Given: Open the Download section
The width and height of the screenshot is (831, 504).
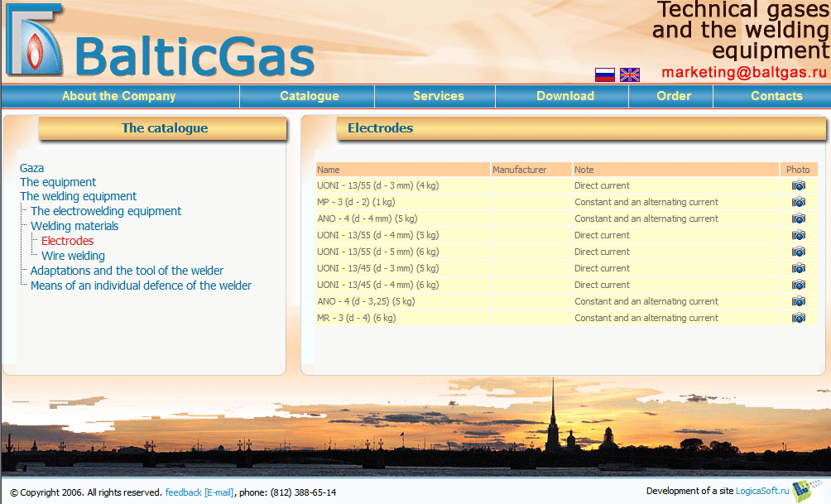Looking at the screenshot, I should coord(565,96).
